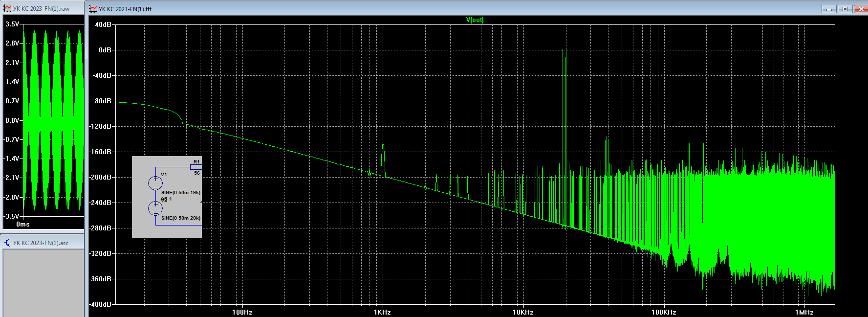Click the AC 1 text in schematic
868x317 pixels.
(x=166, y=199)
